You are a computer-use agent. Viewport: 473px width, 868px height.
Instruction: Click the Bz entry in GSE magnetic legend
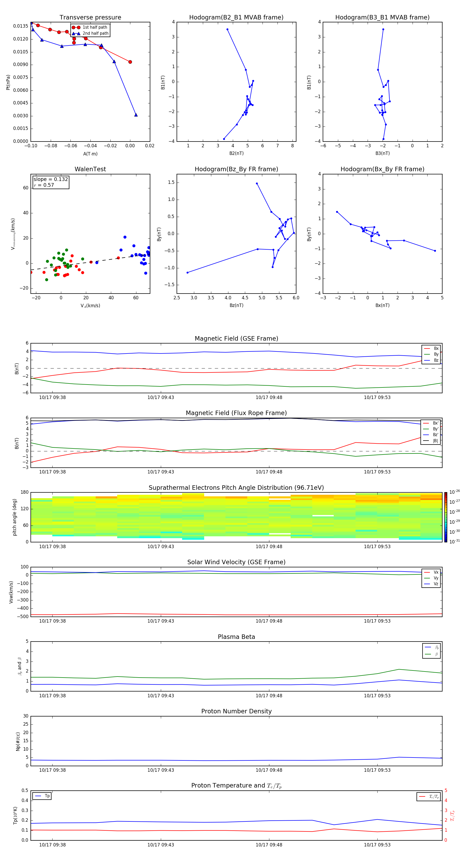click(x=431, y=360)
